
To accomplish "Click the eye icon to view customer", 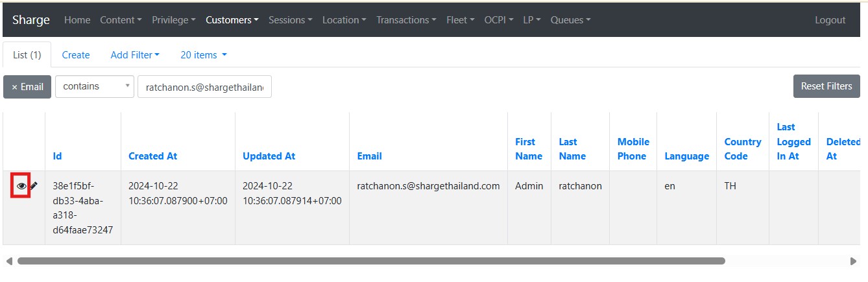I will point(21,186).
